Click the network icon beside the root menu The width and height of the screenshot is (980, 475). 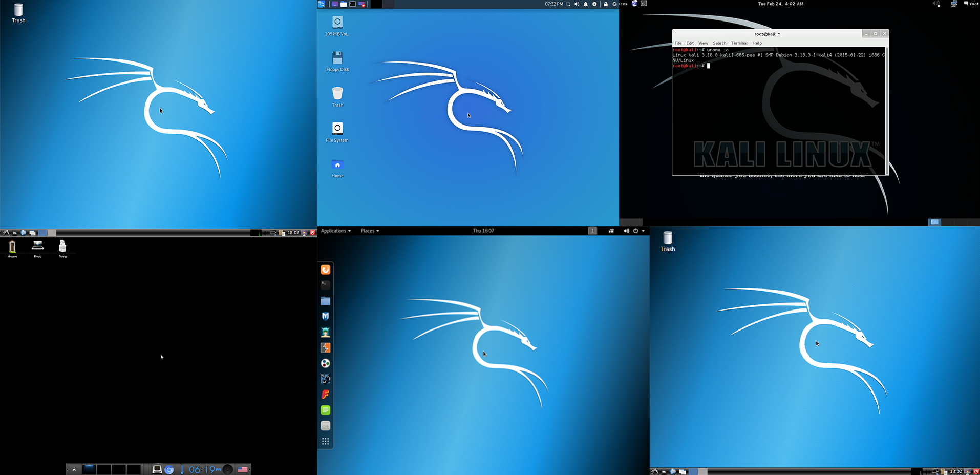(x=954, y=4)
